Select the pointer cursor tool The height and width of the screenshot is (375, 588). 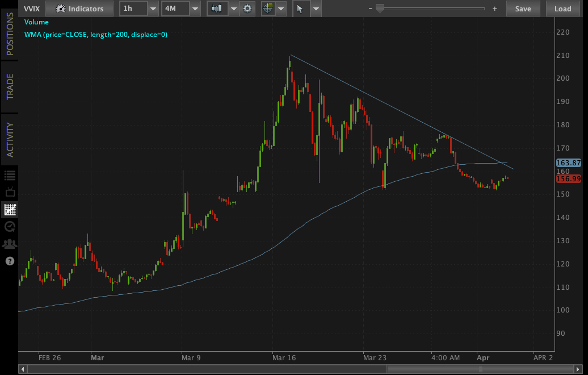[x=301, y=9]
